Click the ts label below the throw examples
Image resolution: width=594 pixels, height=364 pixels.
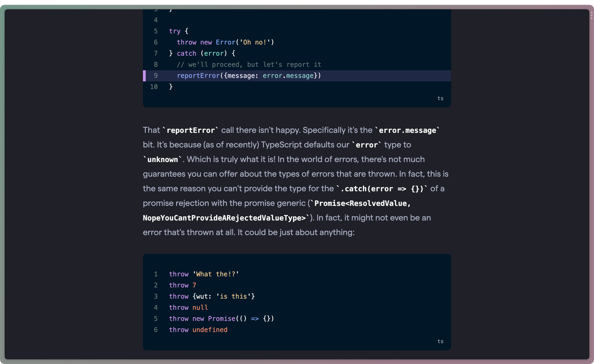pos(440,341)
